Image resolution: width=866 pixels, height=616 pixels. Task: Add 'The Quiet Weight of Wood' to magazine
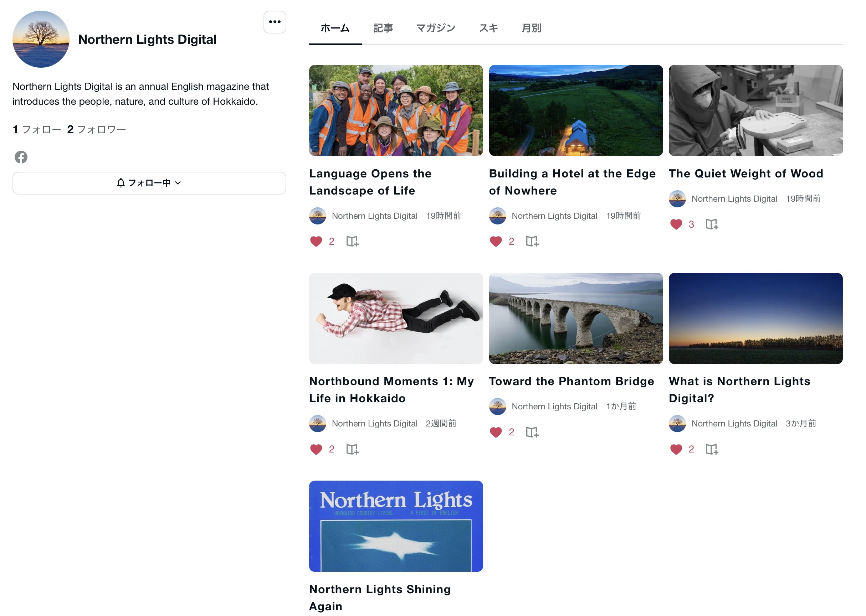coord(711,224)
